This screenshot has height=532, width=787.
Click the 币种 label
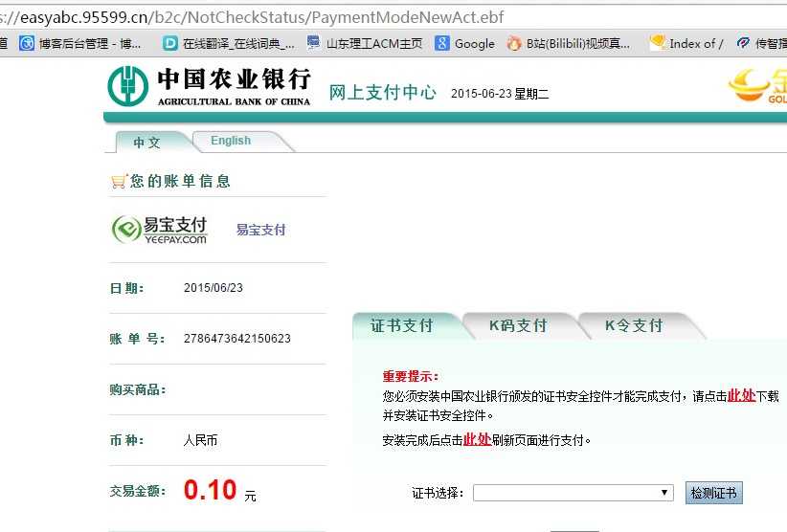coord(127,440)
